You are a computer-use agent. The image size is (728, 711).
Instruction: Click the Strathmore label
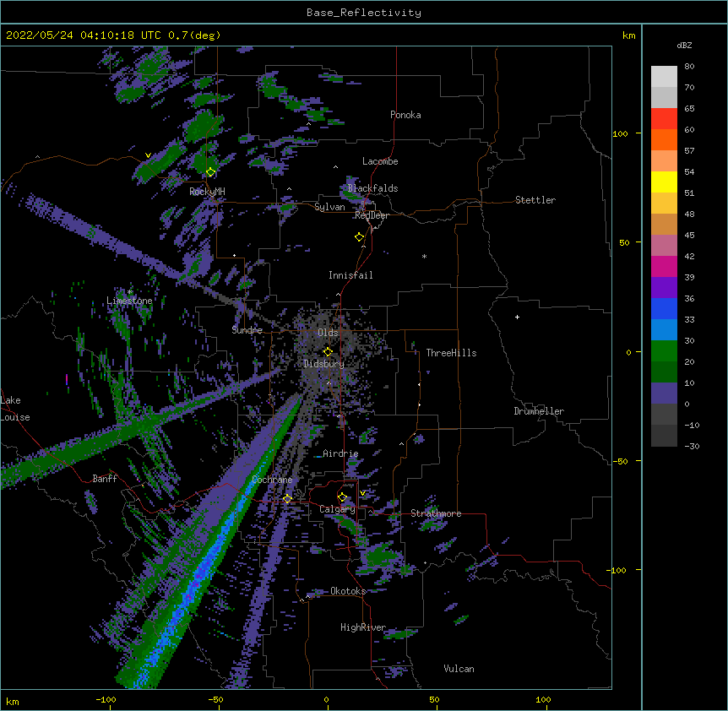[x=436, y=513]
